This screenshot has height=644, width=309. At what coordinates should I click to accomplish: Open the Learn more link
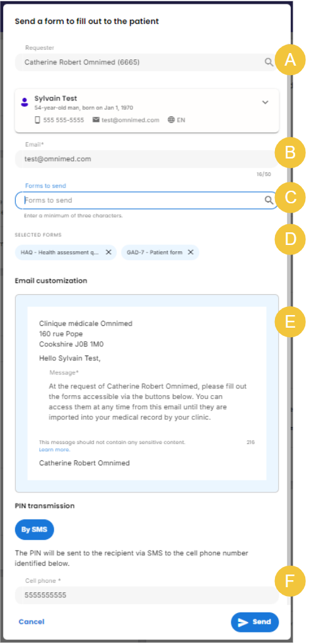(x=55, y=450)
